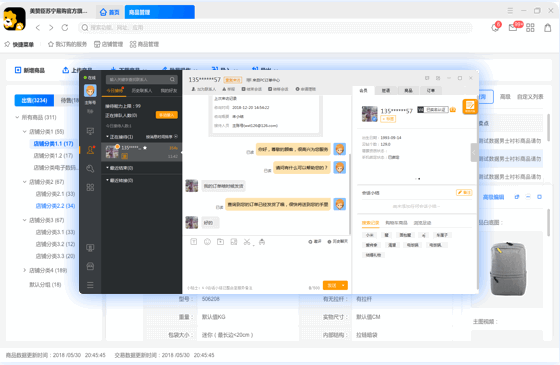
Task: Click the image icon in chat toolbar
Action: click(x=234, y=242)
